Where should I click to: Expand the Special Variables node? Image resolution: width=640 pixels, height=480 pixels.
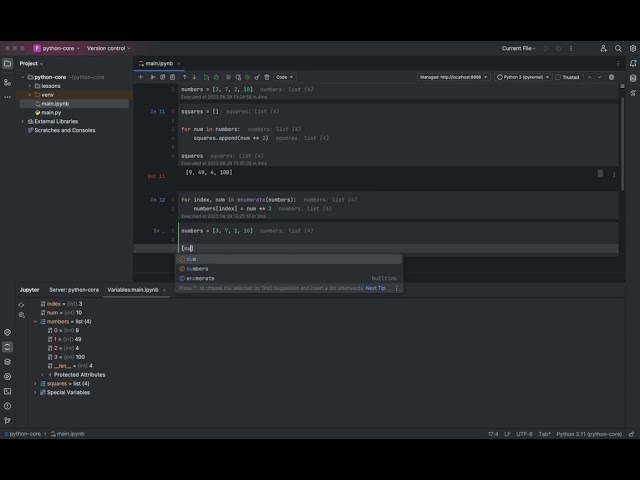(36, 393)
